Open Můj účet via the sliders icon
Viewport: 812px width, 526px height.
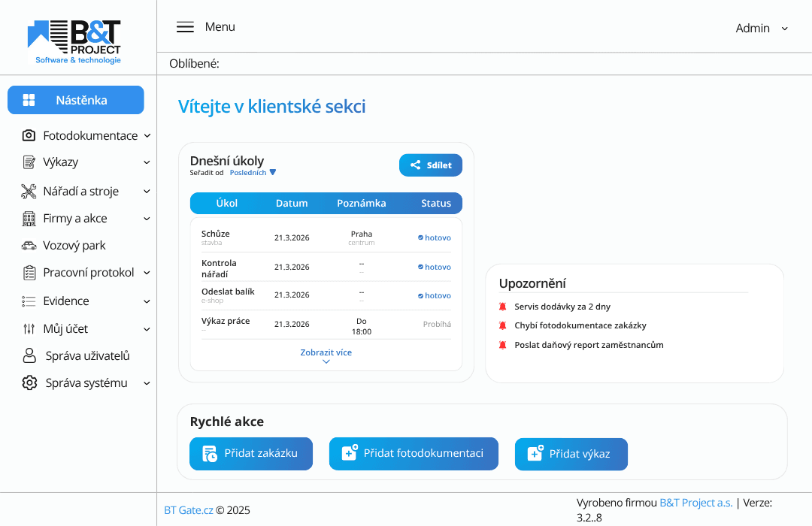(29, 328)
